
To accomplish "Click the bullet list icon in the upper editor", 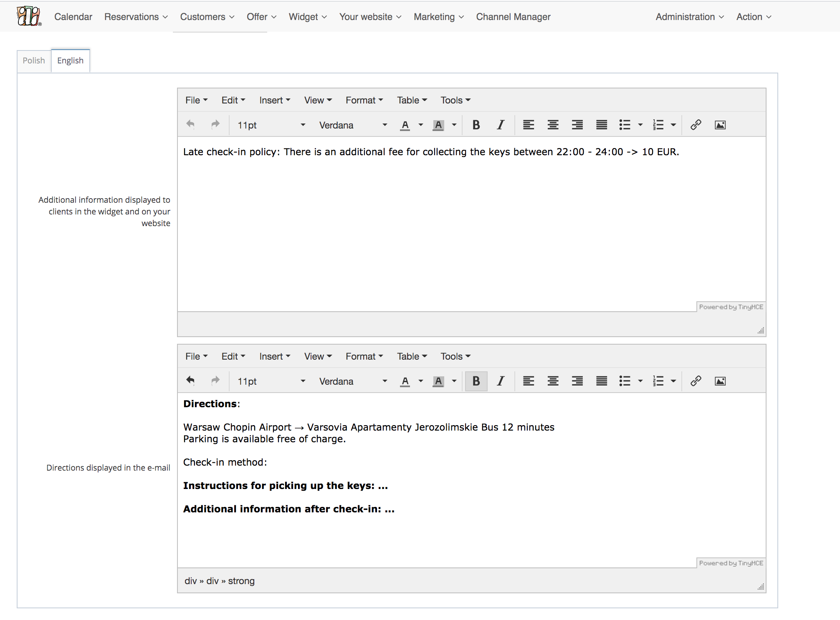I will coord(625,125).
